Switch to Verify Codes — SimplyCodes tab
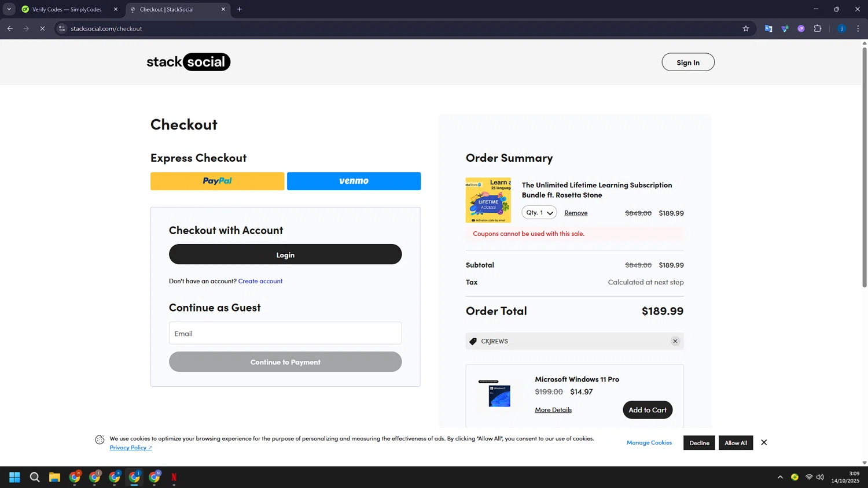The width and height of the screenshot is (868, 488). click(x=67, y=9)
